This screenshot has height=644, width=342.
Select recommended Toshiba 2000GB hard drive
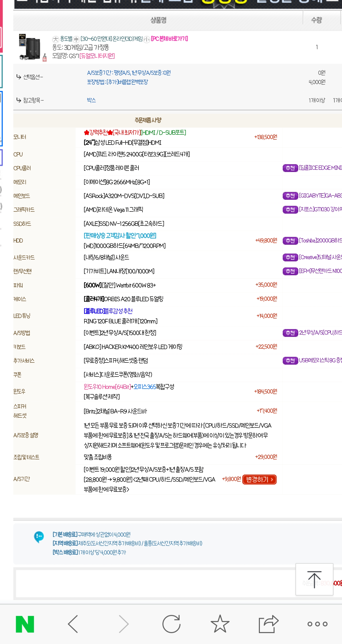click(x=320, y=240)
